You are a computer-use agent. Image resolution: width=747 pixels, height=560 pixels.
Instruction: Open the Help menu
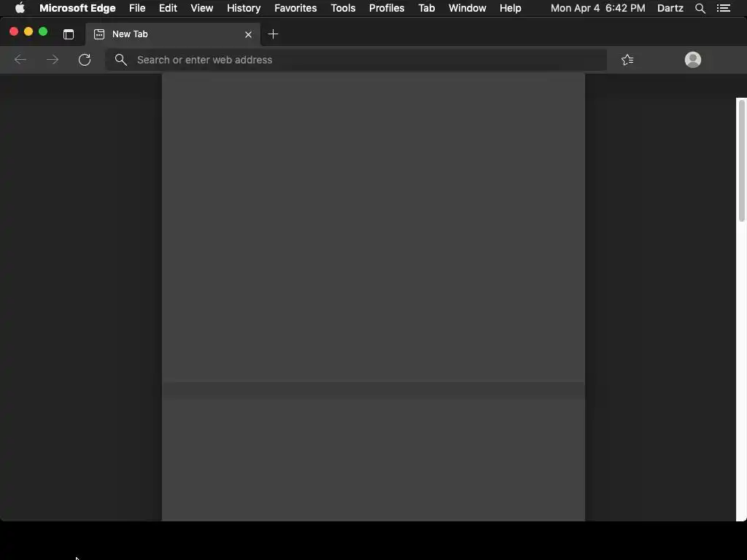pos(510,8)
